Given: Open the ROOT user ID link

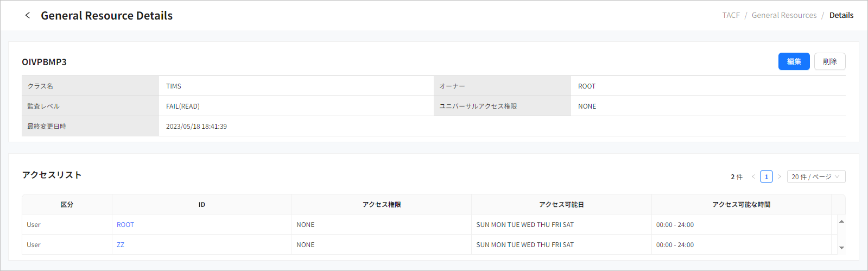Looking at the screenshot, I should 125,224.
